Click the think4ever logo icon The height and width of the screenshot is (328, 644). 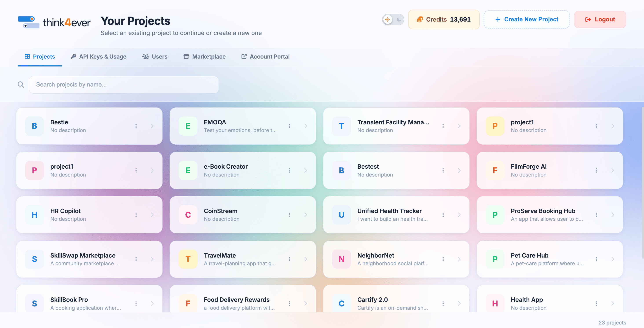29,22
